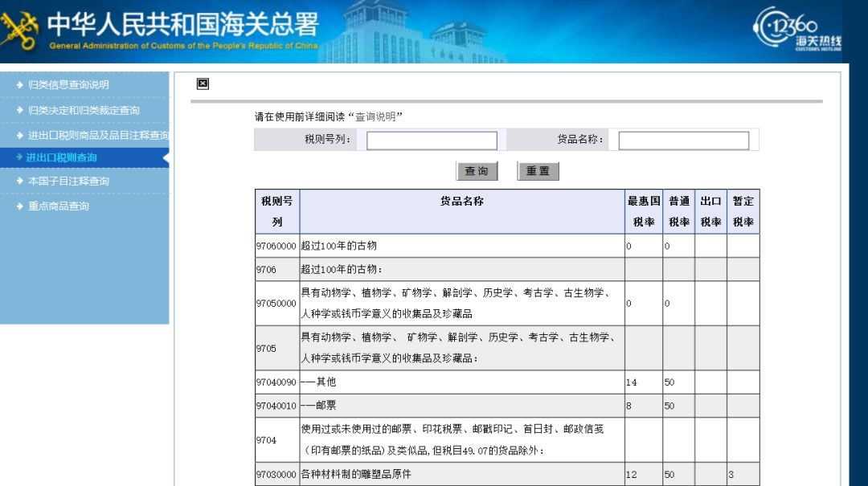Click the arrow icon beside 归类信息查询说明
This screenshot has height=486, width=868.
coord(20,84)
